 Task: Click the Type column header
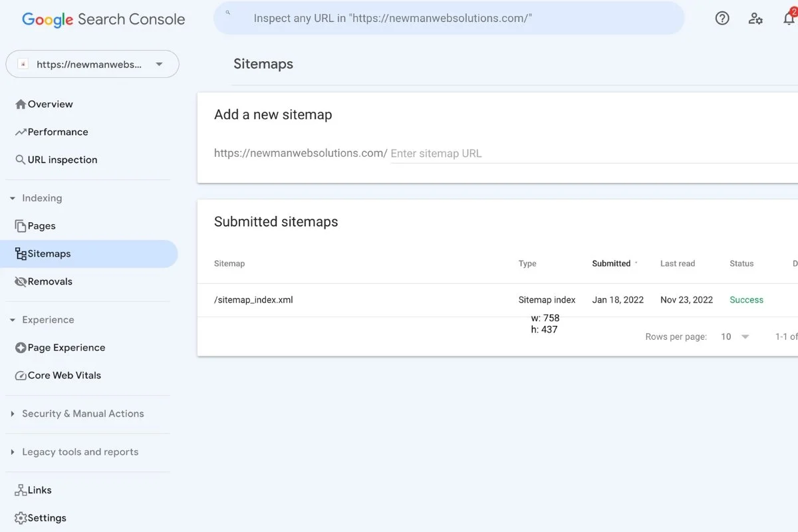[527, 264]
